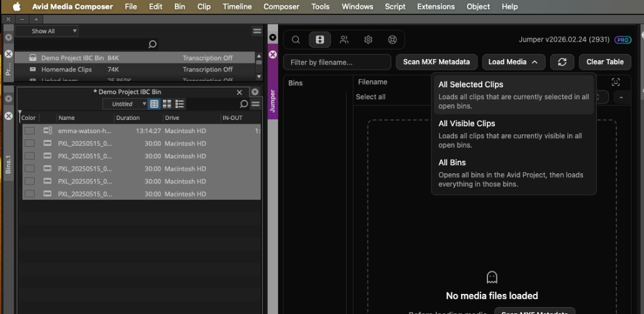
Task: Click the bin icon of Demo Project IBC Bin
Action: 33,58
